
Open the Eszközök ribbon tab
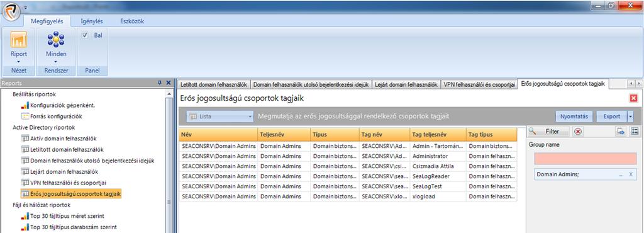[x=132, y=21]
